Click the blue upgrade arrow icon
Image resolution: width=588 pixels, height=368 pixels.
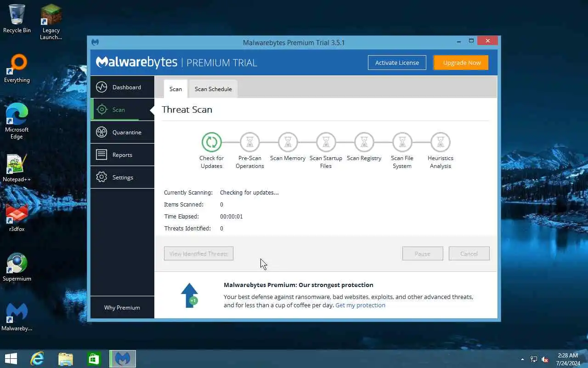(189, 295)
